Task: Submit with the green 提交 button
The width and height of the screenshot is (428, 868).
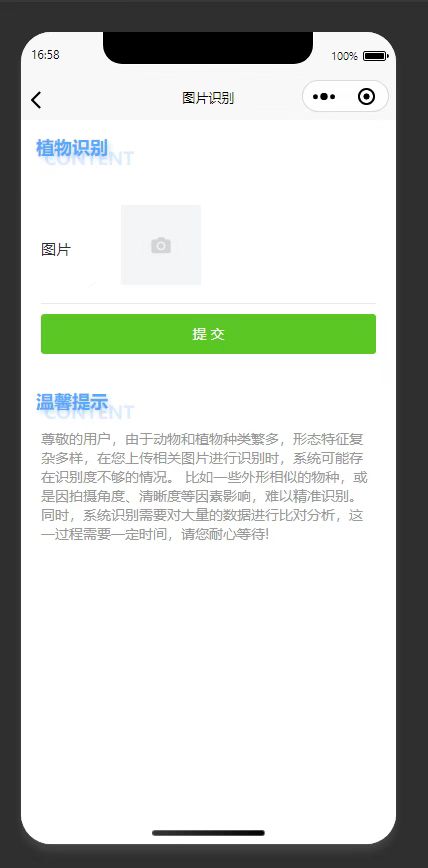Action: 208,334
